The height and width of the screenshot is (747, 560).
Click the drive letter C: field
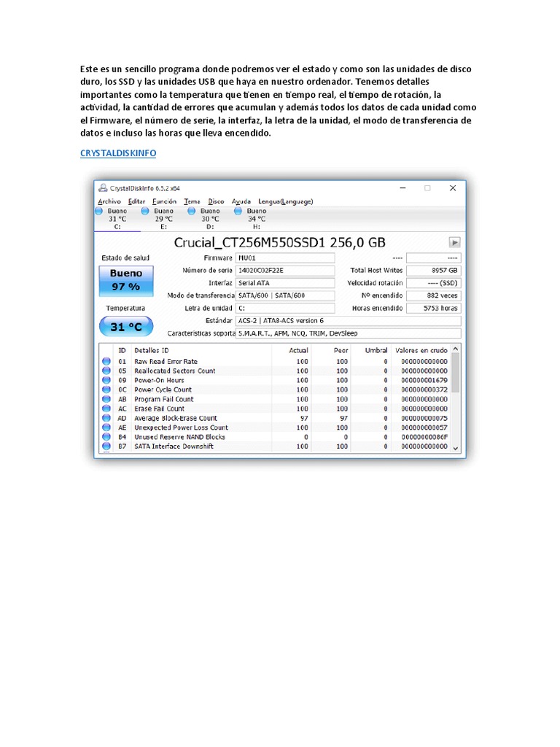[285, 309]
